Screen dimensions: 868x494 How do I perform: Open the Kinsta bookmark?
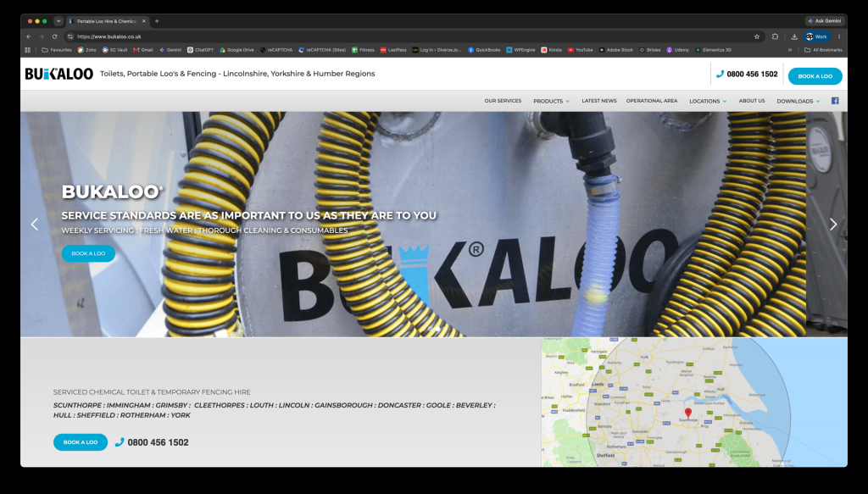(551, 50)
